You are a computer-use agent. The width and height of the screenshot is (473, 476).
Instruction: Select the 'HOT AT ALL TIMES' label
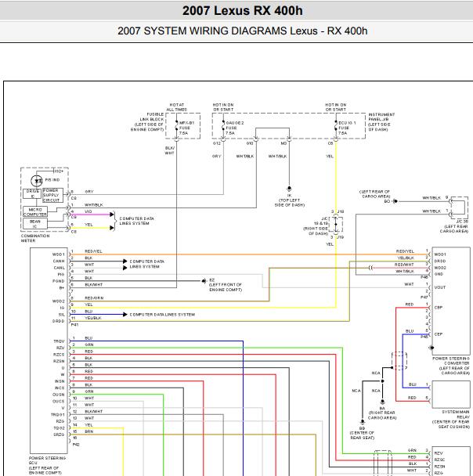point(177,106)
